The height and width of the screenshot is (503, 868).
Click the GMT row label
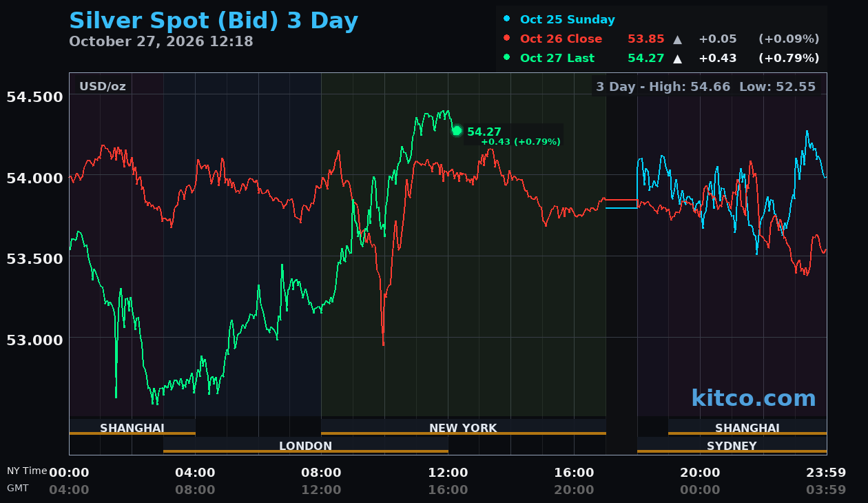click(x=18, y=488)
